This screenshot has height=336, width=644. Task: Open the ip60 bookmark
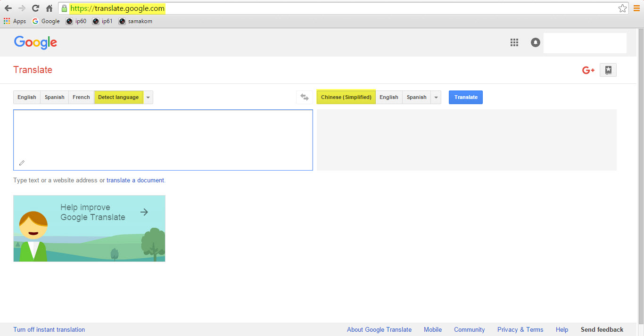[76, 21]
